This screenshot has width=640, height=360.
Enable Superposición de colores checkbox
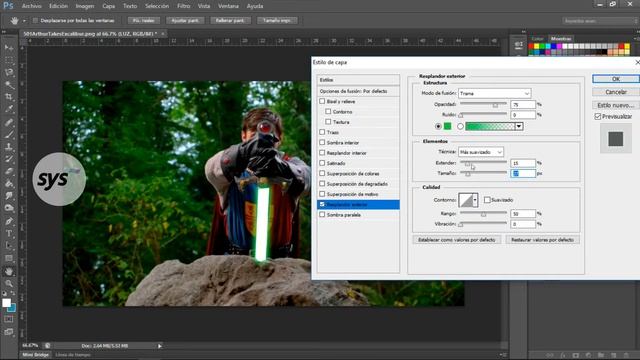coord(322,173)
